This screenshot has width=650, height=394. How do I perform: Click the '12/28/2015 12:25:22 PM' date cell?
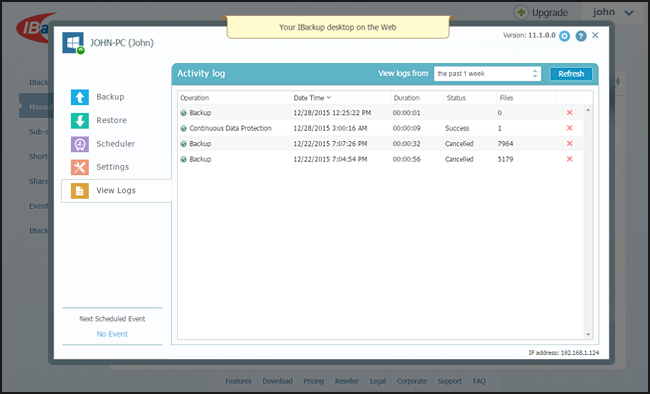coord(332,113)
